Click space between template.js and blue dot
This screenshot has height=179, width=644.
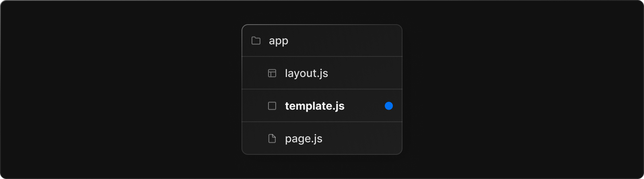coord(364,106)
